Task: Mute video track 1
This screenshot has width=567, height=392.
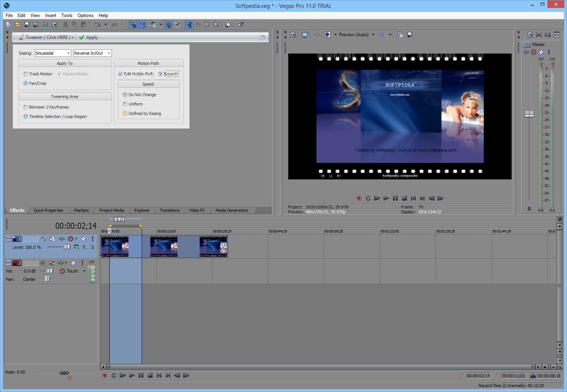Action: coord(84,239)
